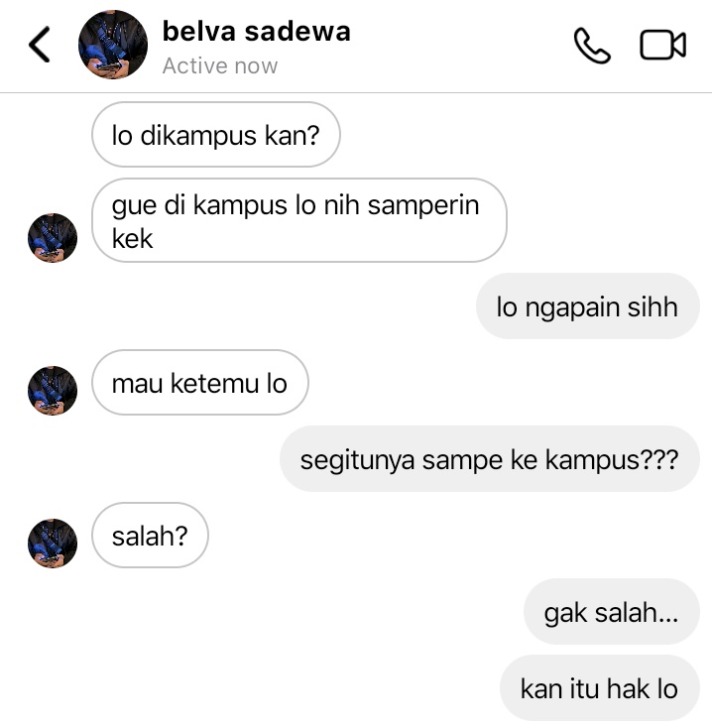Select the 'gue di kampus lo nih samperin kek' bubble
This screenshot has width=712, height=728.
(299, 220)
